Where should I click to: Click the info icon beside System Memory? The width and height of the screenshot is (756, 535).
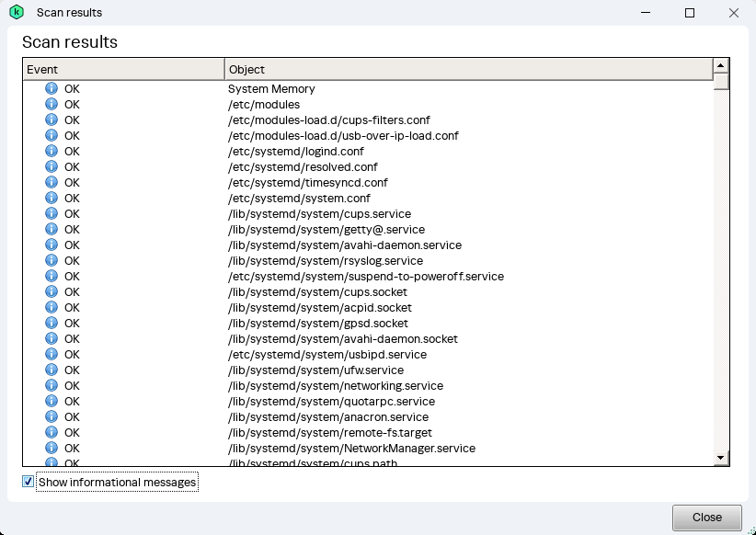(x=51, y=88)
